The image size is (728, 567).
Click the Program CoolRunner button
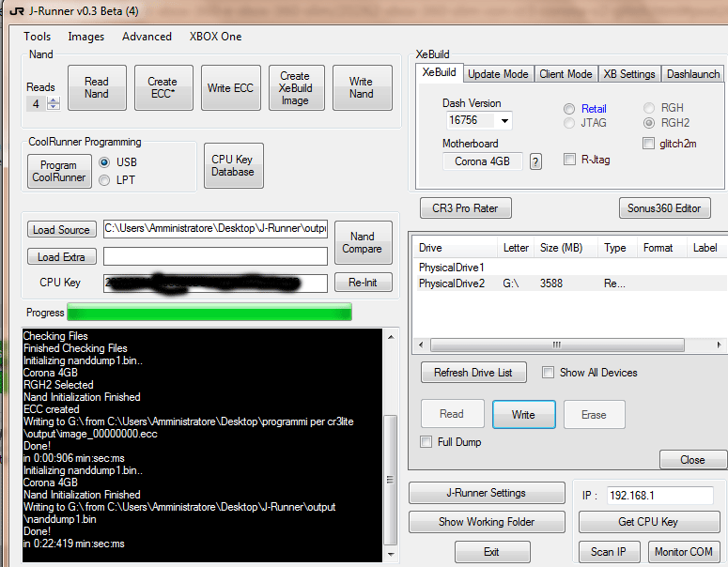pyautogui.click(x=59, y=171)
